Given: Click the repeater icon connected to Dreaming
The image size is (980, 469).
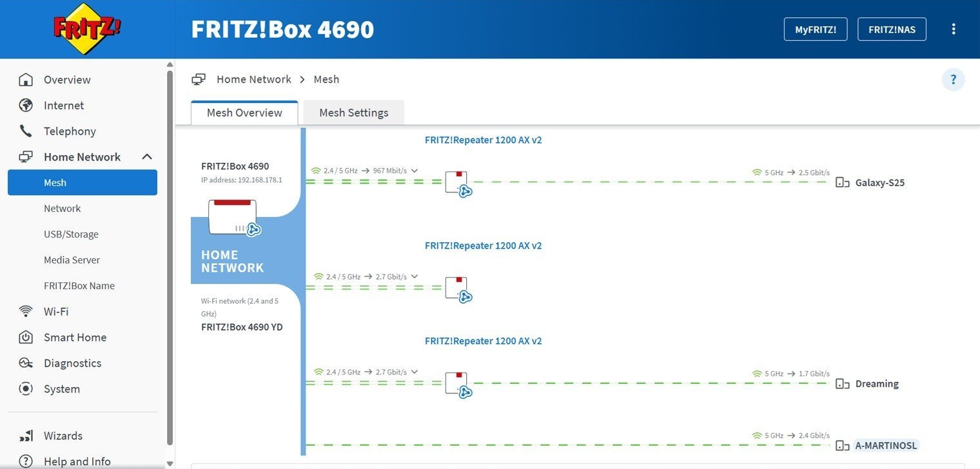Looking at the screenshot, I should coord(458,384).
